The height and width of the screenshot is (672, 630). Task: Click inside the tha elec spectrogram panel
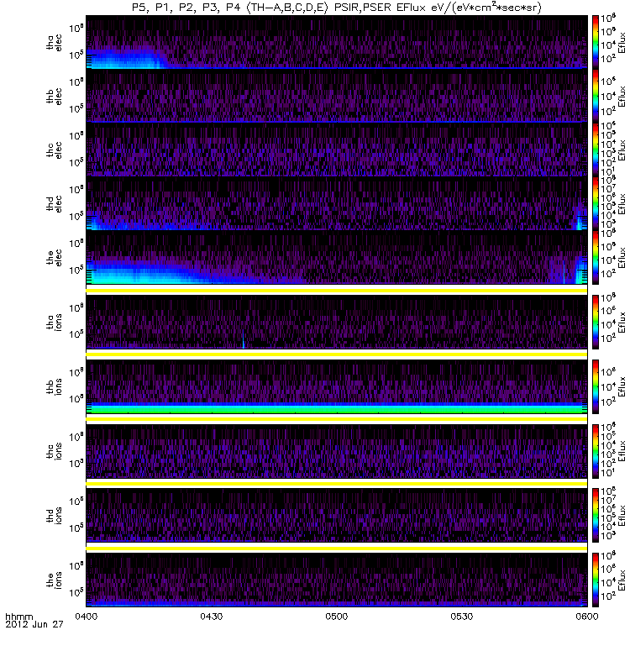point(337,43)
